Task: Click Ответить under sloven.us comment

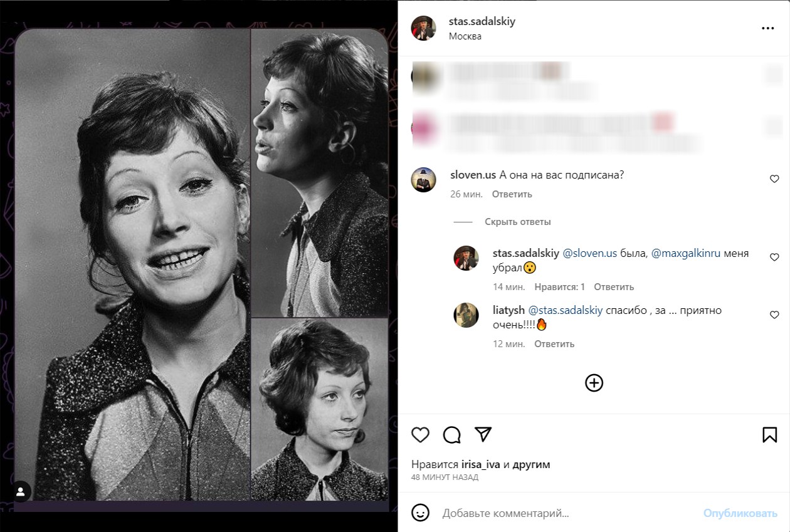Action: 512,194
